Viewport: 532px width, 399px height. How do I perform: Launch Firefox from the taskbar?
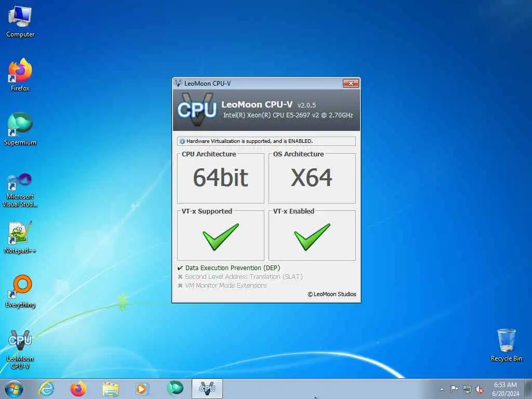pos(78,389)
